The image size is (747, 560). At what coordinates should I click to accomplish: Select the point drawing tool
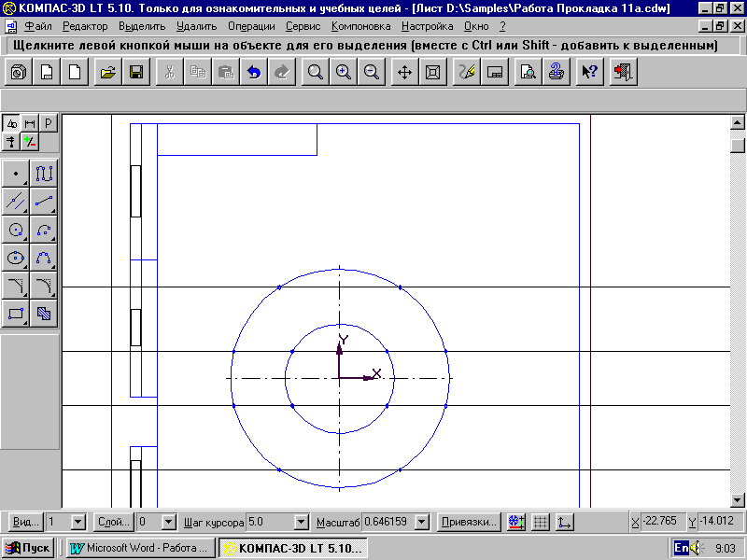16,174
